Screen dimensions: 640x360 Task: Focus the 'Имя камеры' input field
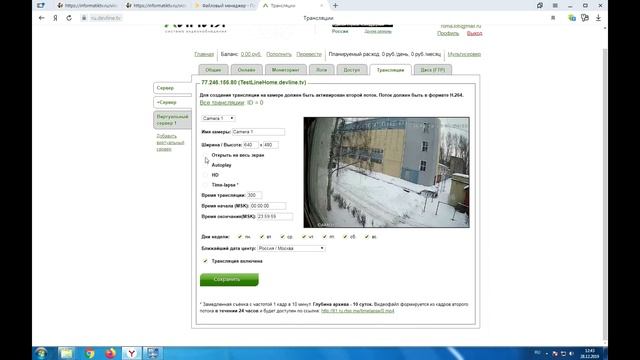tap(258, 132)
